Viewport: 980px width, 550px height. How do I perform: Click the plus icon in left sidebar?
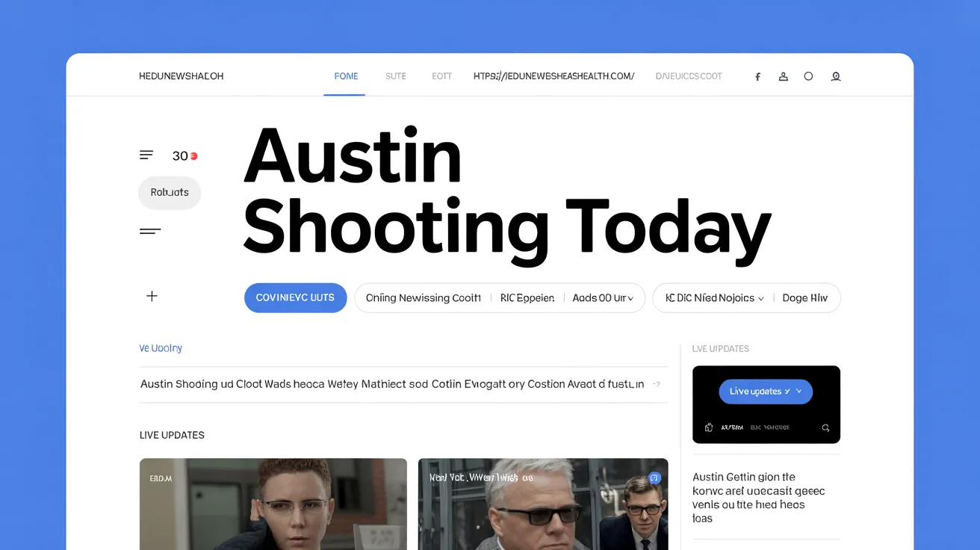[152, 296]
